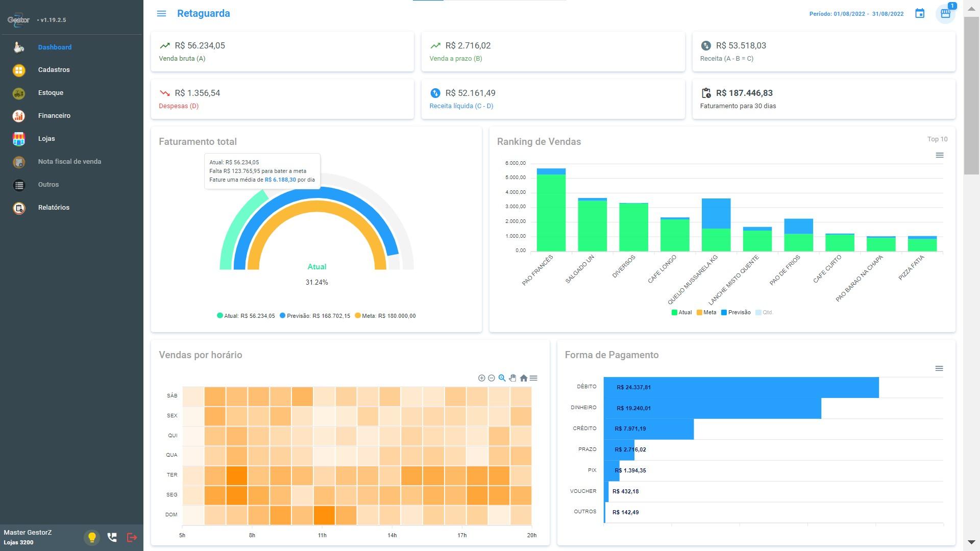Toggle the Atual series in Ranking legend
The image size is (980, 551).
coord(681,312)
